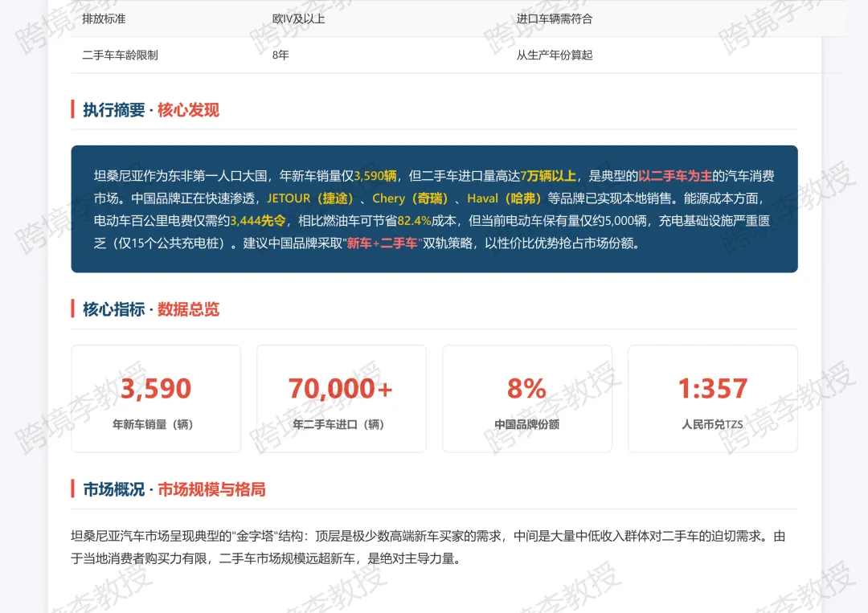Image resolution: width=868 pixels, height=613 pixels.
Task: Click the '年新车销量（辆）' card label
Action: (153, 424)
